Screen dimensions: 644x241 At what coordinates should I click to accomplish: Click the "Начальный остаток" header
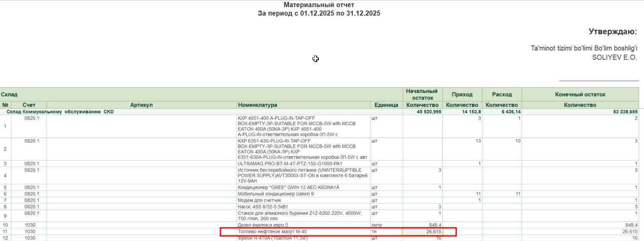tap(422, 94)
